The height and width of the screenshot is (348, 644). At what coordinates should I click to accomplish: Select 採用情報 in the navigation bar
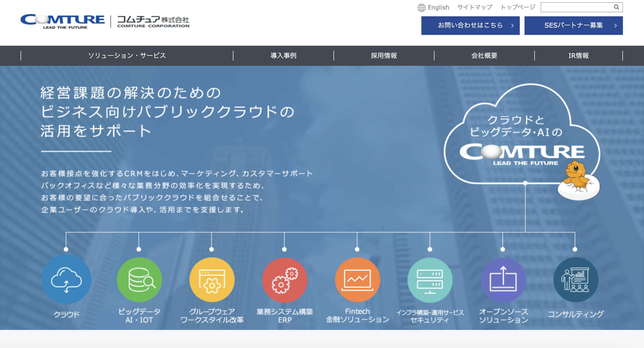tap(384, 55)
